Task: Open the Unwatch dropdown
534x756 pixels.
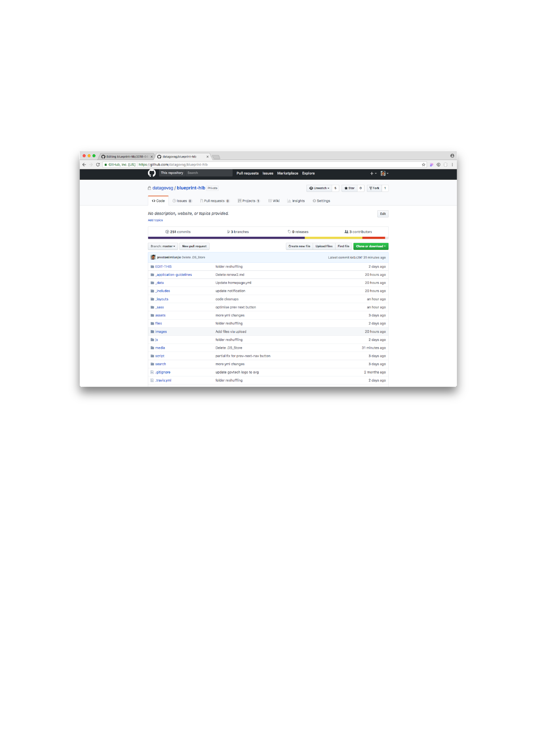Action: 319,188
